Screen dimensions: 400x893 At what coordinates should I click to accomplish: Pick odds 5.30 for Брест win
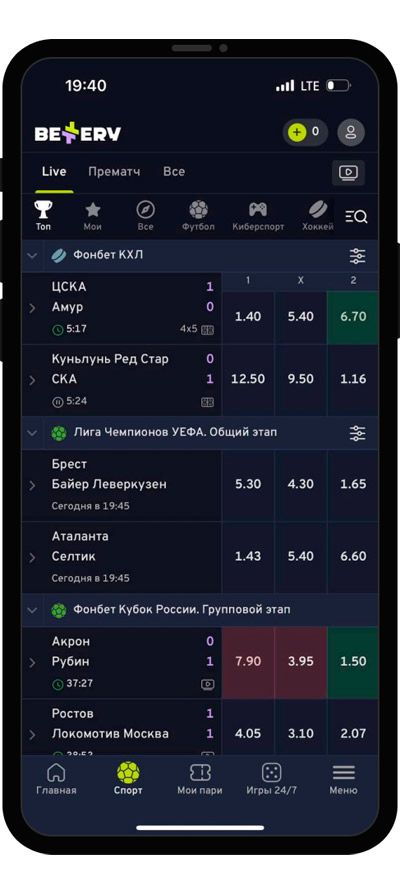coord(248,485)
